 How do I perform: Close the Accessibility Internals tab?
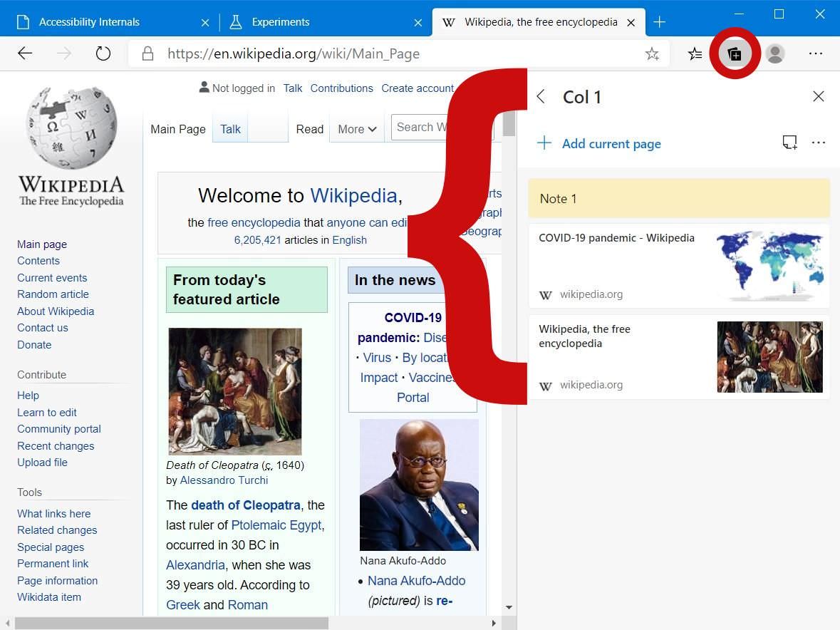pyautogui.click(x=204, y=23)
